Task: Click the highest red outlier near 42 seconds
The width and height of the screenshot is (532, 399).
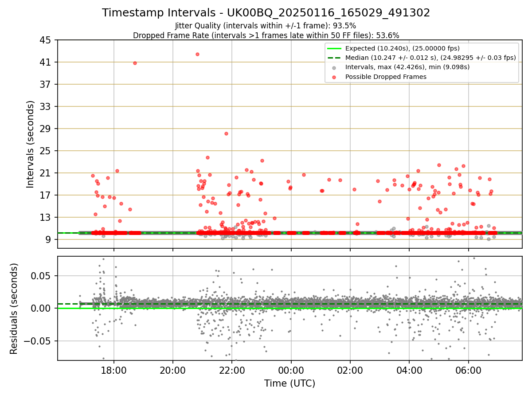Action: point(197,54)
